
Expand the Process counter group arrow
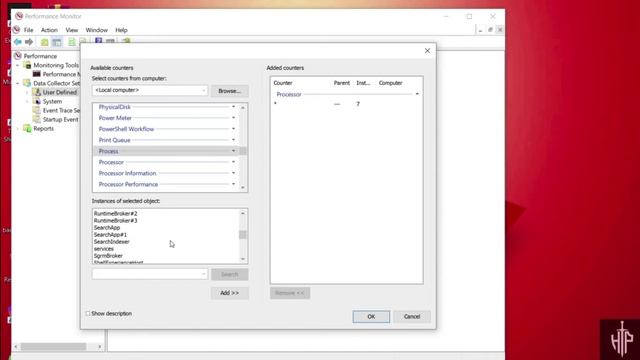coord(233,151)
